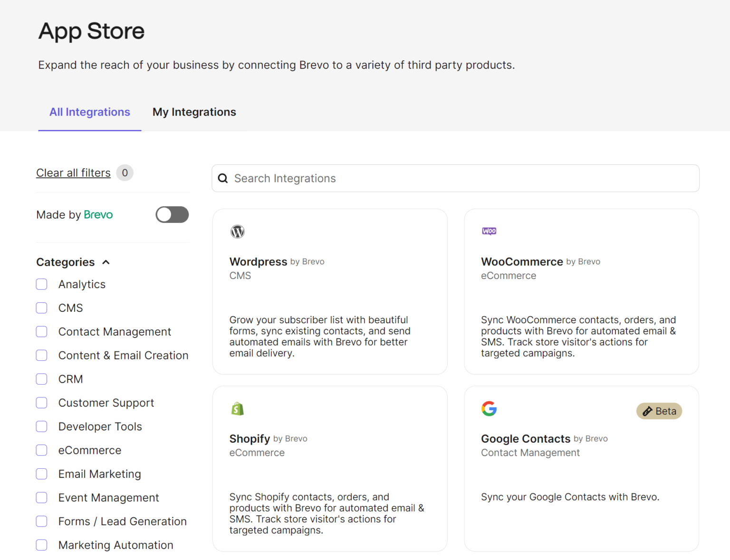Click inside the Search Integrations field

[380, 178]
